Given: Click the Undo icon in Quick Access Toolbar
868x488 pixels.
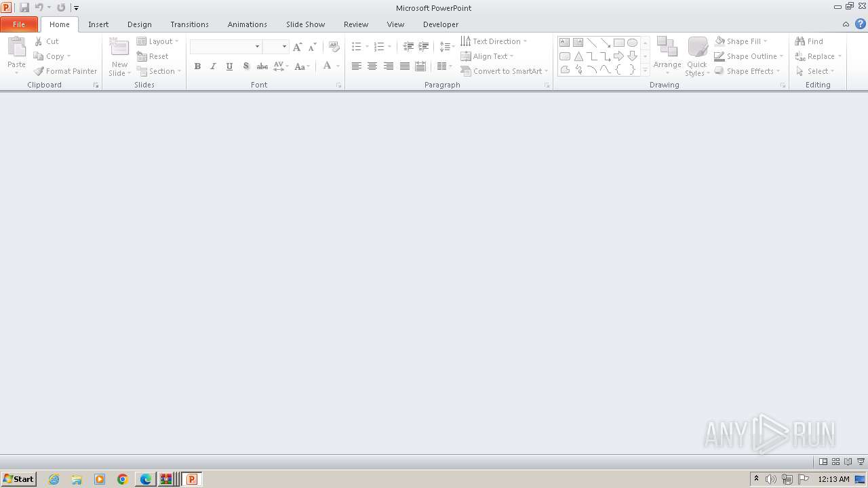Looking at the screenshot, I should click(39, 7).
